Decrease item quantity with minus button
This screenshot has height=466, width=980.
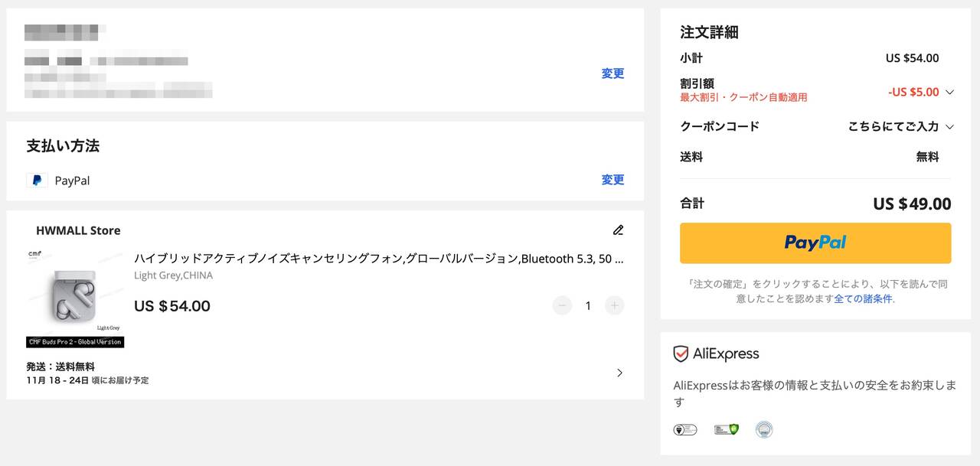coord(562,306)
